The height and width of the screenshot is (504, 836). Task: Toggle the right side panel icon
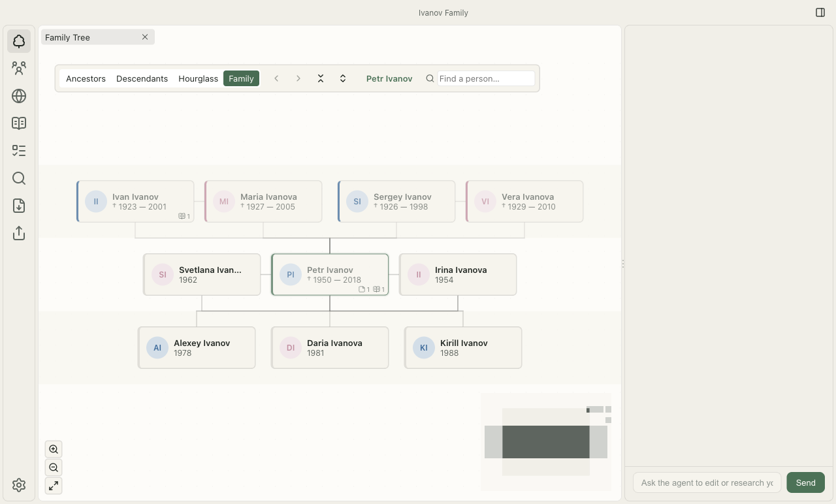click(820, 12)
